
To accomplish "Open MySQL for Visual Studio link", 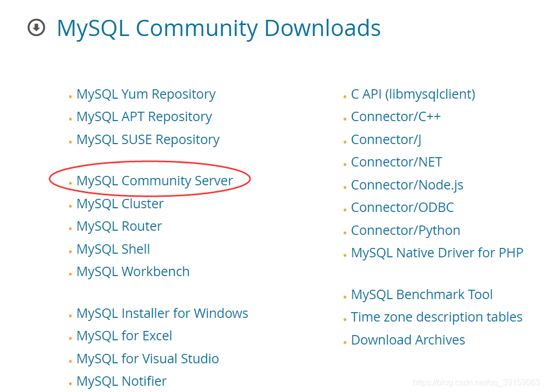I will coord(148,359).
